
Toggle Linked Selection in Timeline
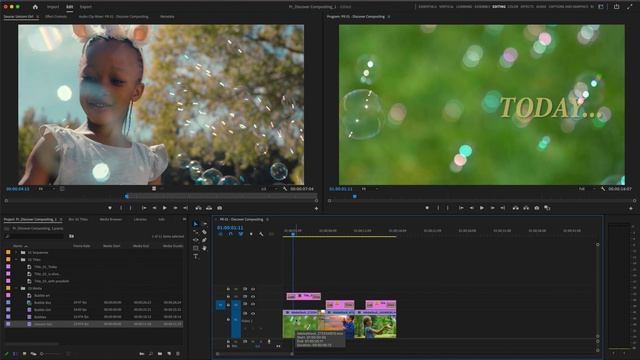coord(241,234)
